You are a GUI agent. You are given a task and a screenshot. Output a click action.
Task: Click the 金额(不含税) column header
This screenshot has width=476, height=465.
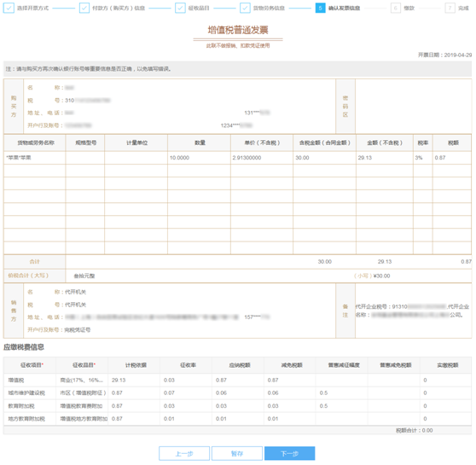(385, 142)
